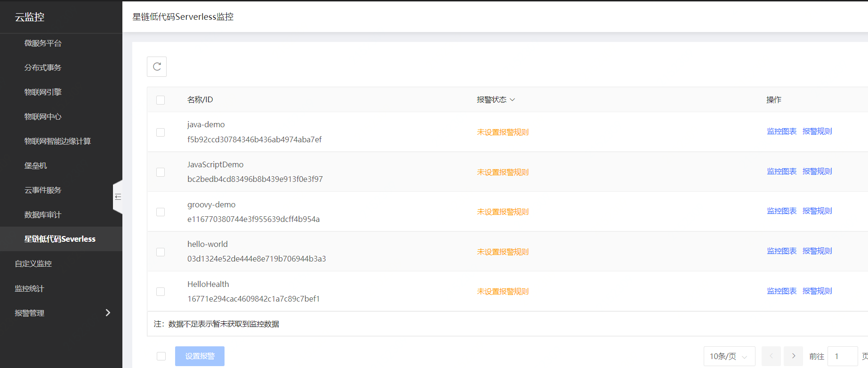The width and height of the screenshot is (868, 368).
Task: Open 报警规则 for JavaScriptDemo
Action: [x=817, y=172]
